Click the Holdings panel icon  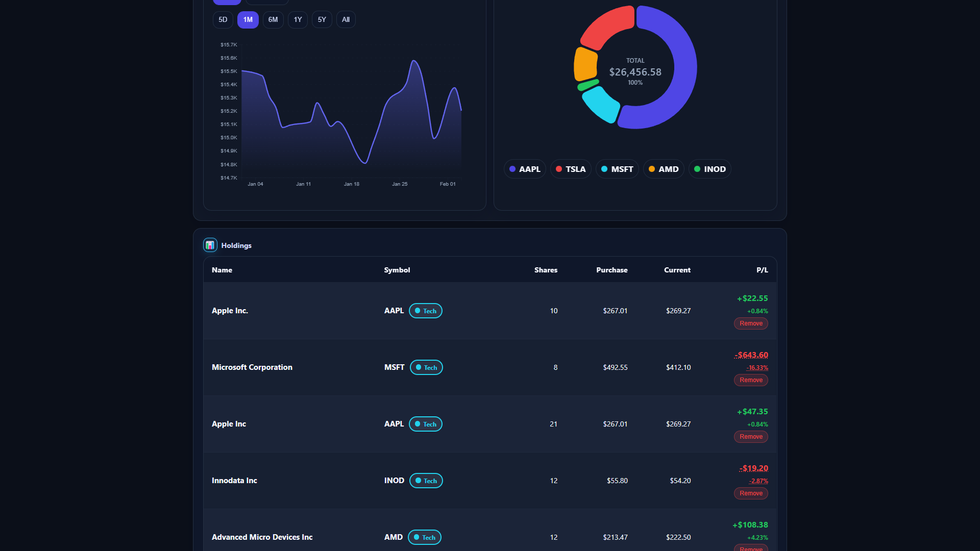click(210, 245)
